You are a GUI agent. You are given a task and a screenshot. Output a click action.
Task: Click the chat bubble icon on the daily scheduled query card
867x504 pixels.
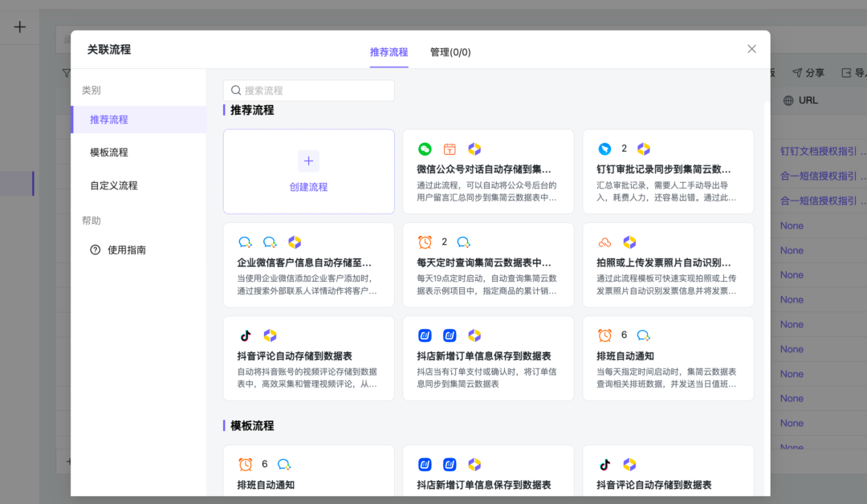pyautogui.click(x=463, y=242)
